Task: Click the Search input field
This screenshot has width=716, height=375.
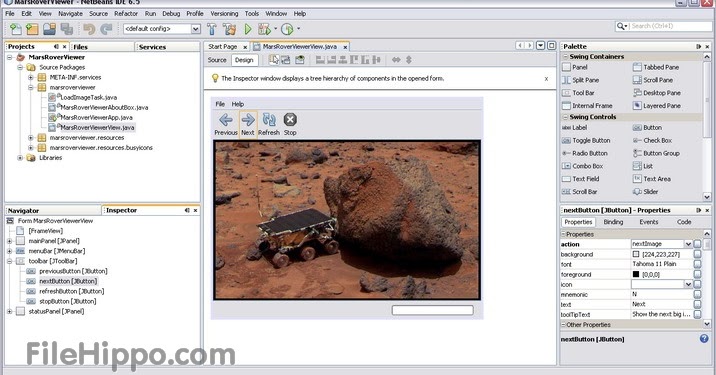Action: (670, 26)
